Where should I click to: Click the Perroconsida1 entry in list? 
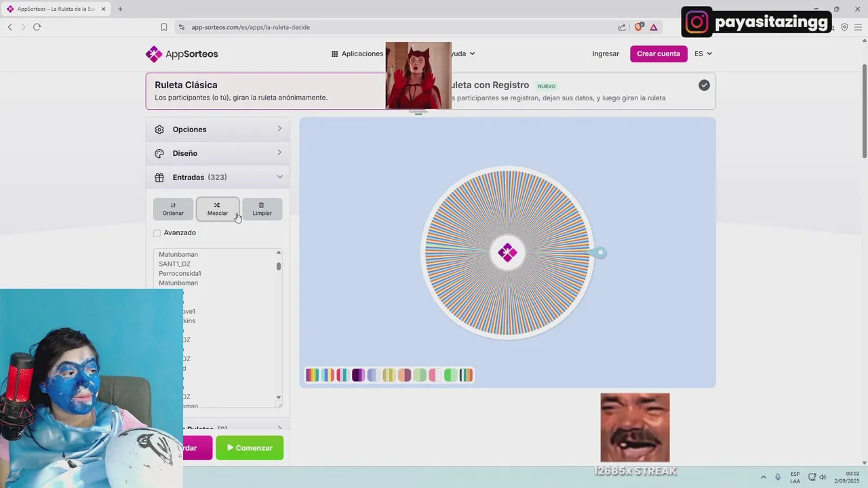[180, 273]
